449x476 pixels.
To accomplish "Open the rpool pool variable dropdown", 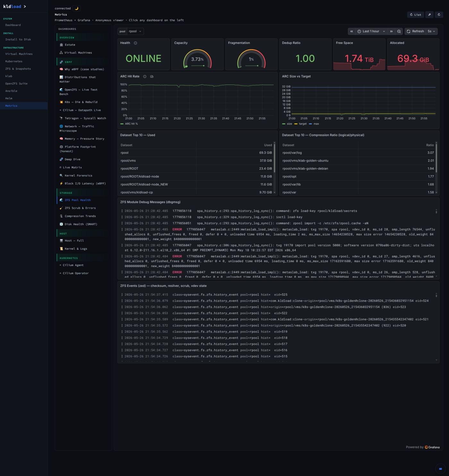I will tap(135, 31).
